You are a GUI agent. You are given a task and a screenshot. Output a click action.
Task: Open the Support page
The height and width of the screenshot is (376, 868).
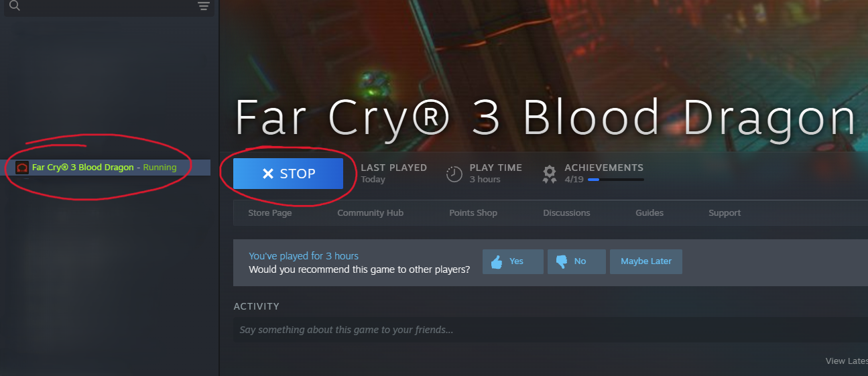[725, 213]
